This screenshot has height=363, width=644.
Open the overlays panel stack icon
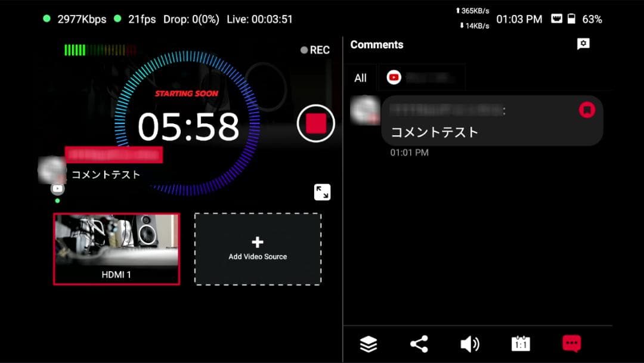point(369,343)
